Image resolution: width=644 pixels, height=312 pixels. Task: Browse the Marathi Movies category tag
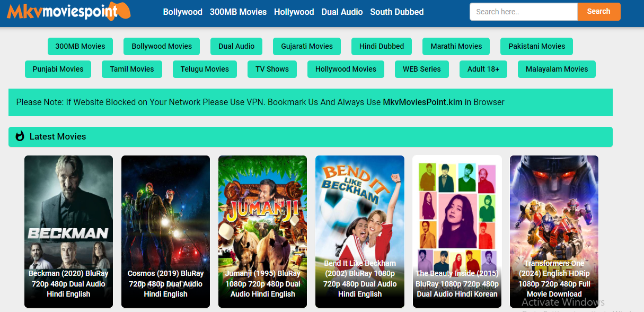[x=456, y=46]
